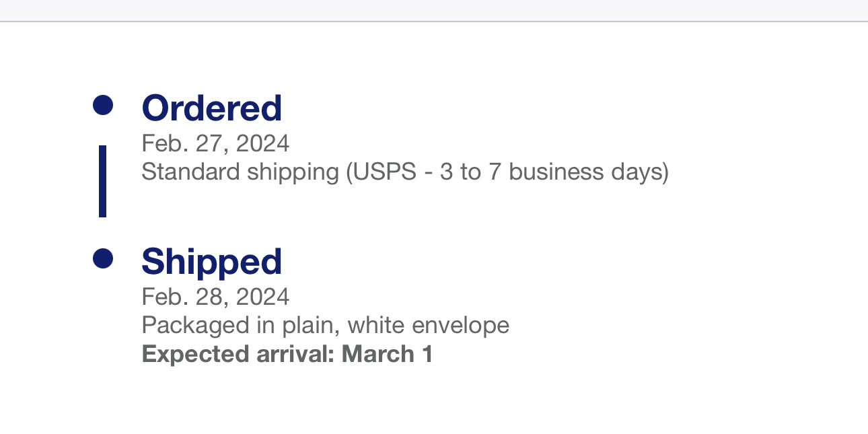Click the March 1 arrival date
This screenshot has width=868, height=434.
pyautogui.click(x=387, y=354)
